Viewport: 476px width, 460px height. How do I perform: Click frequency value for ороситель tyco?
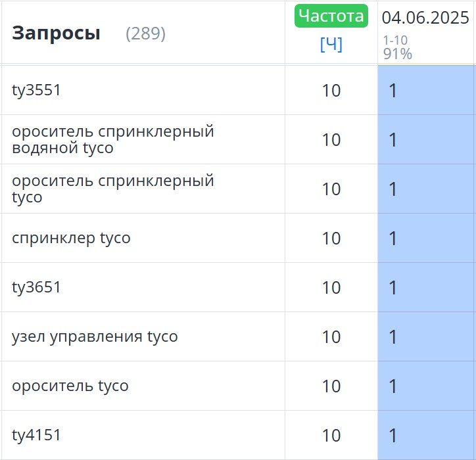(331, 386)
